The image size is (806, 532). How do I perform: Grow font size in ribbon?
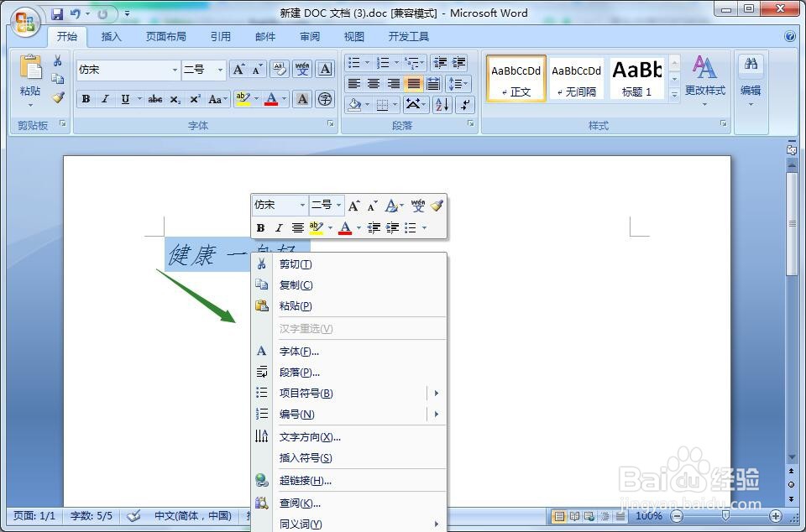pos(238,70)
